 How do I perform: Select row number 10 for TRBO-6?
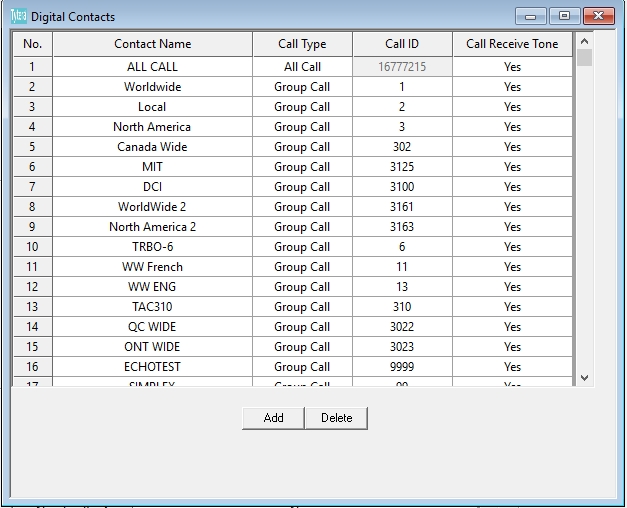[x=32, y=247]
